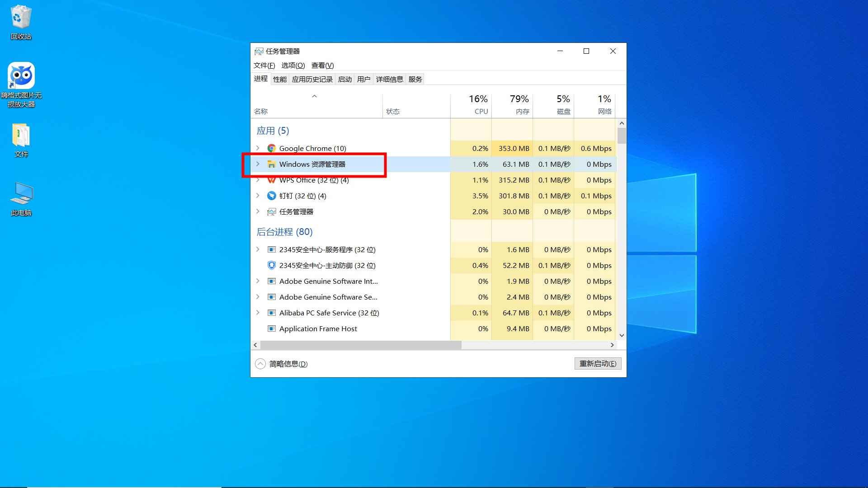Image resolution: width=868 pixels, height=488 pixels.
Task: Click the vertical scrollbar up arrow
Action: point(622,123)
